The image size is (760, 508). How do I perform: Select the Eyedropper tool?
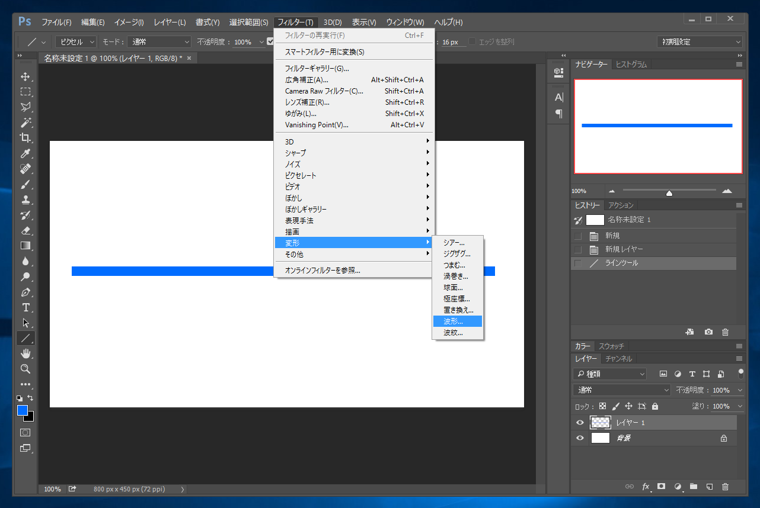click(x=26, y=154)
